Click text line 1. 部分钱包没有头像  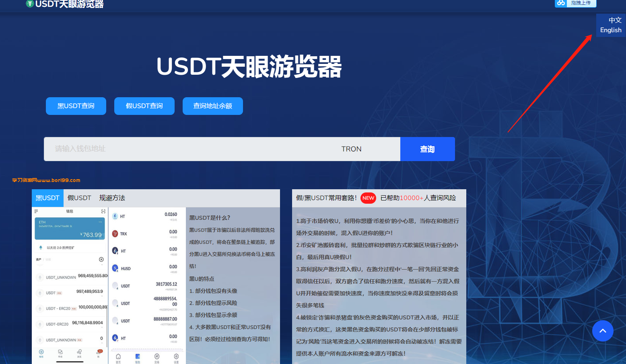tap(213, 291)
